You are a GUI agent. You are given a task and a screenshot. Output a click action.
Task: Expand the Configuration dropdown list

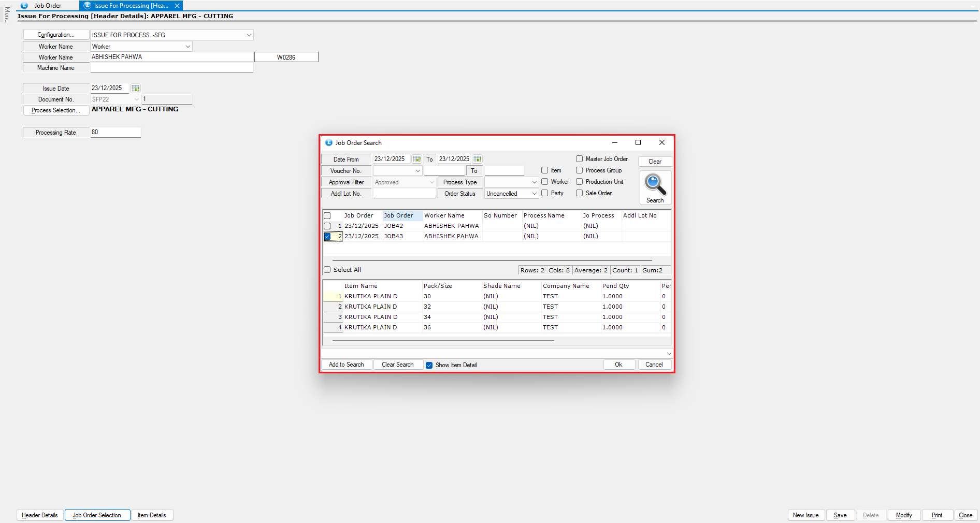tap(249, 35)
